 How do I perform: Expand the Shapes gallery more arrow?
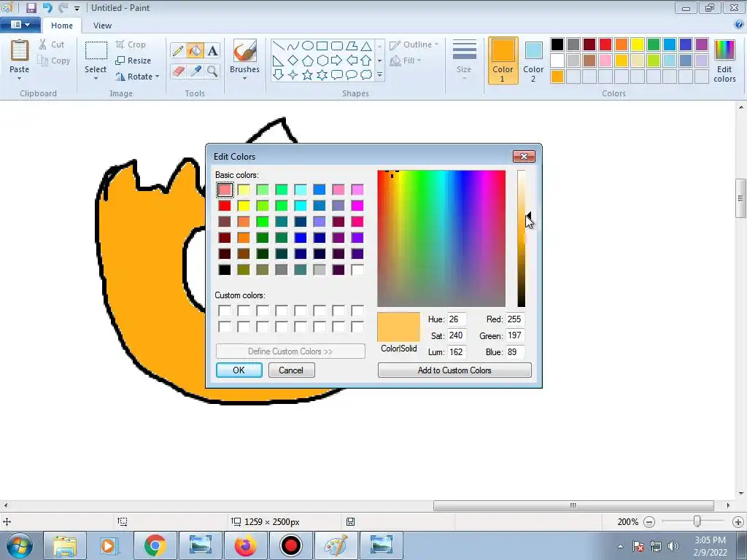coord(379,75)
